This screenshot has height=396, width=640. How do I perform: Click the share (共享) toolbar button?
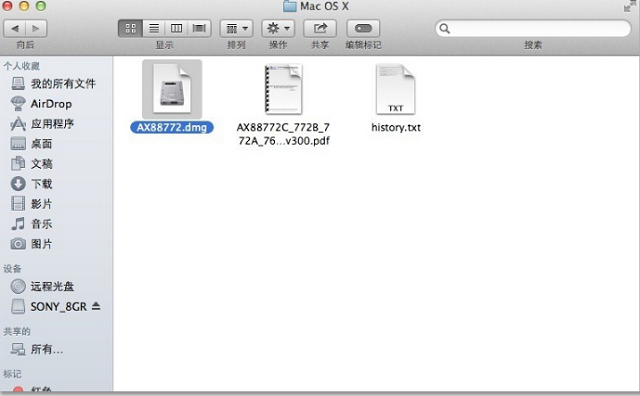pyautogui.click(x=320, y=28)
